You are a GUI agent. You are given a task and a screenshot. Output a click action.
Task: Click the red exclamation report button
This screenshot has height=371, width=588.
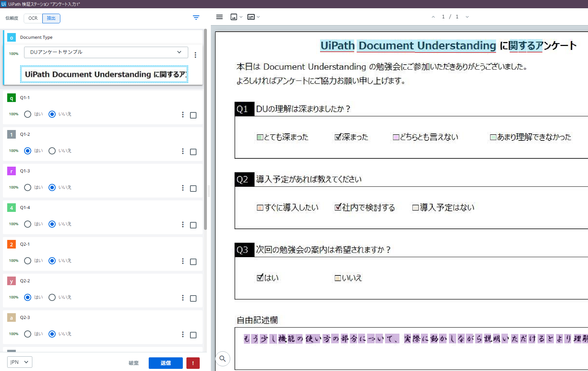(193, 363)
